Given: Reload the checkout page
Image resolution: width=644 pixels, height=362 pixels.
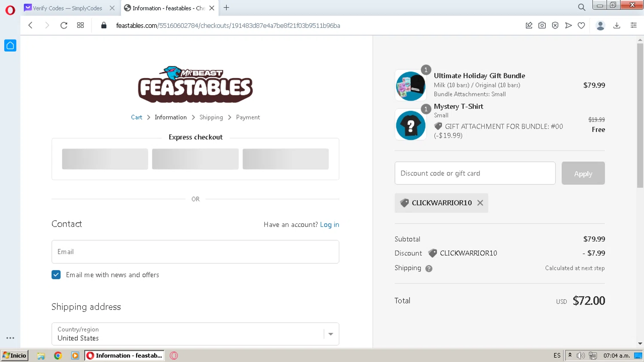Looking at the screenshot, I should point(64,25).
